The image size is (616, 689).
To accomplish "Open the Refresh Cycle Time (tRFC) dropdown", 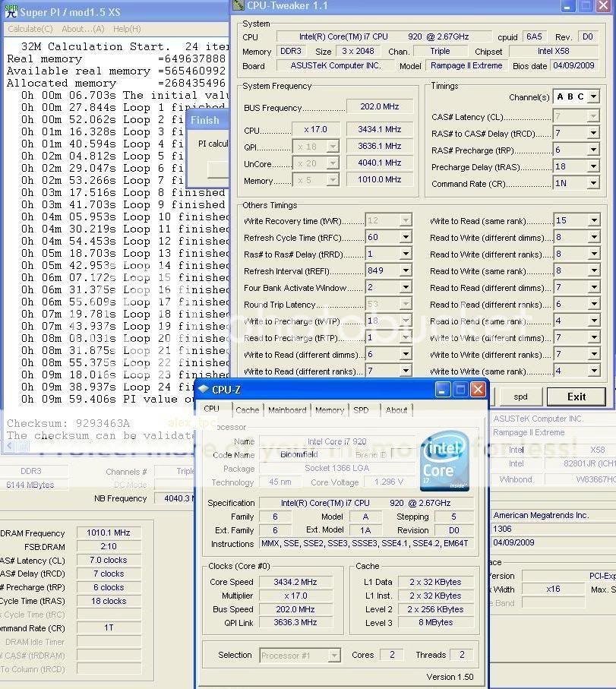I will 406,237.
